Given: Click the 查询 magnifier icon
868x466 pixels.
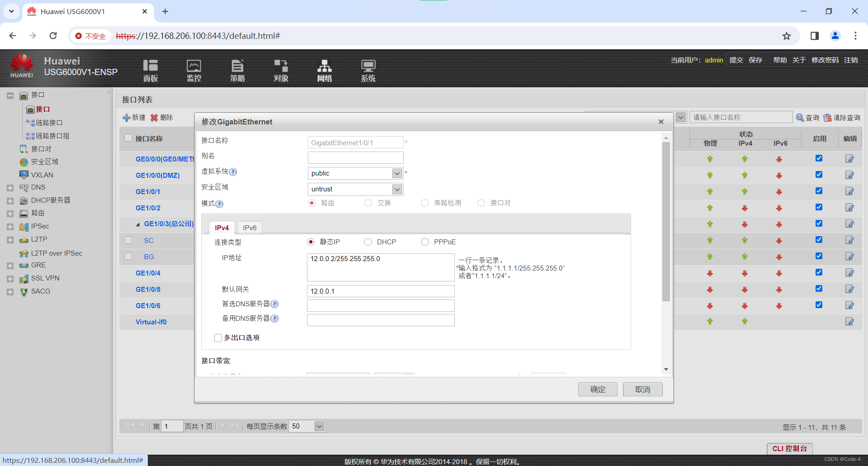Looking at the screenshot, I should [800, 118].
